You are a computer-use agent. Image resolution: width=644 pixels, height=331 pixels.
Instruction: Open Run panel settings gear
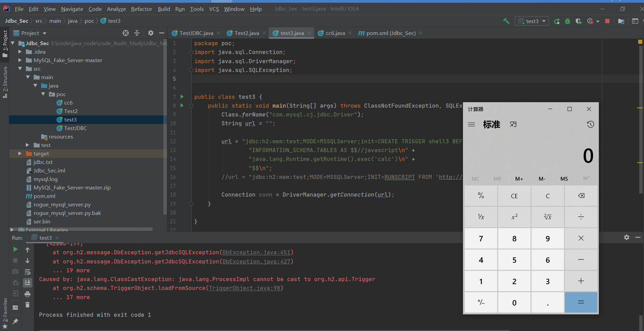[x=627, y=237]
